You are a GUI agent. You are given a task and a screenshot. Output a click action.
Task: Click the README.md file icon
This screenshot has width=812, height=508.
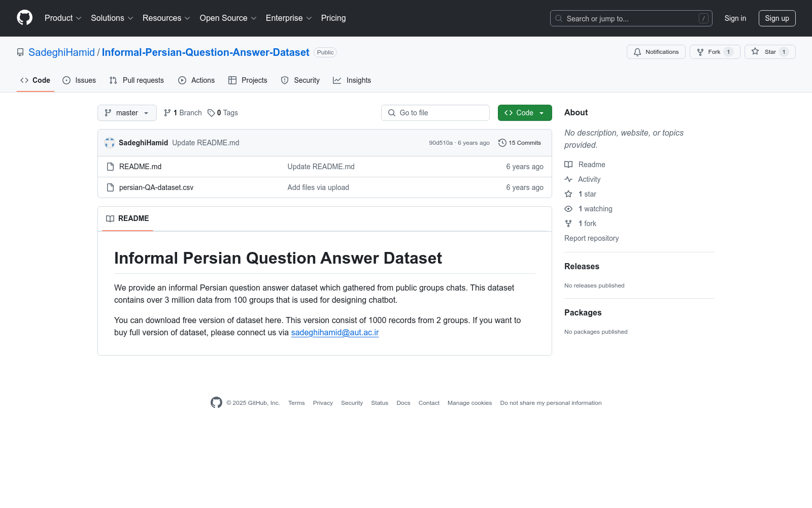[110, 167]
